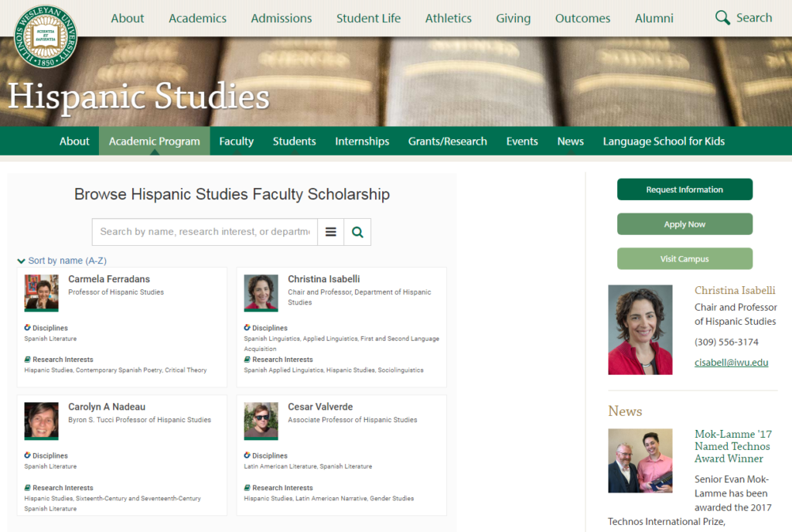Click Disciplines icon in Carolyn A Nadeau card
This screenshot has height=532, width=792.
[27, 455]
